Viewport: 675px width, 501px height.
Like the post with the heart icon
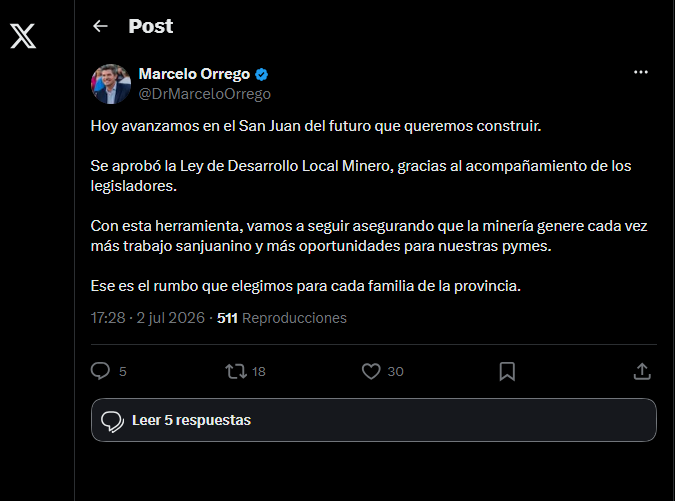point(371,371)
